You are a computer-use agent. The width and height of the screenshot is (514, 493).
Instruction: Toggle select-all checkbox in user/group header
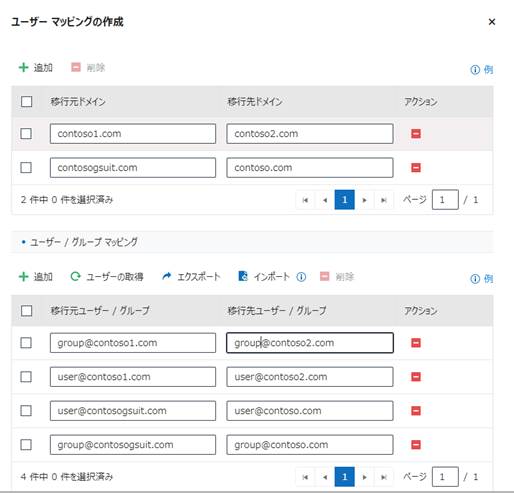tap(26, 311)
